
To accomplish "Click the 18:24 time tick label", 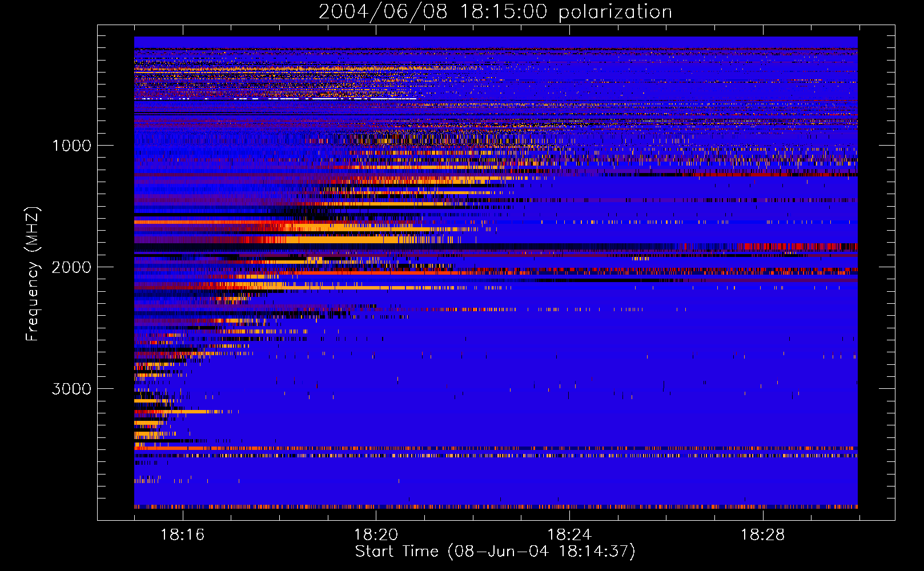I will click(x=569, y=535).
